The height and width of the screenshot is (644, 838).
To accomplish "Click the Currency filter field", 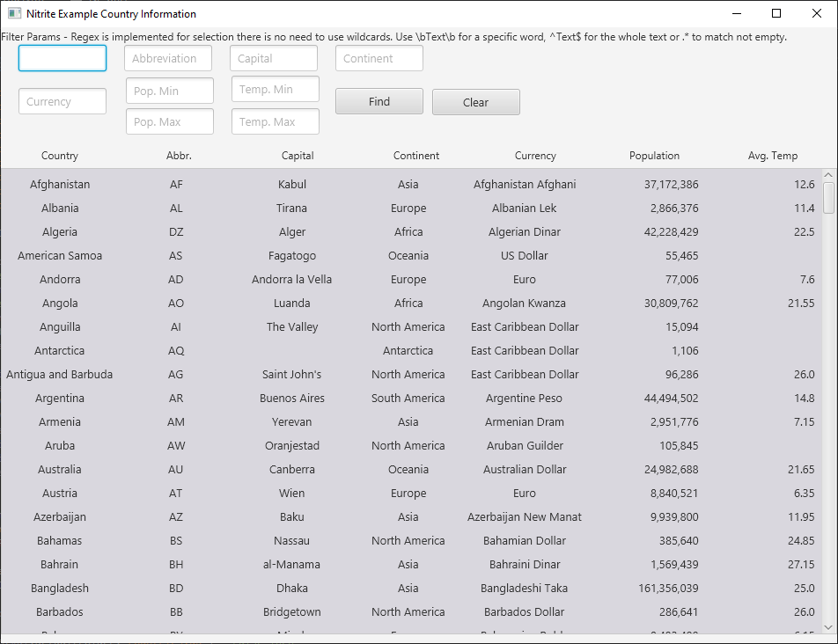I will pyautogui.click(x=62, y=102).
